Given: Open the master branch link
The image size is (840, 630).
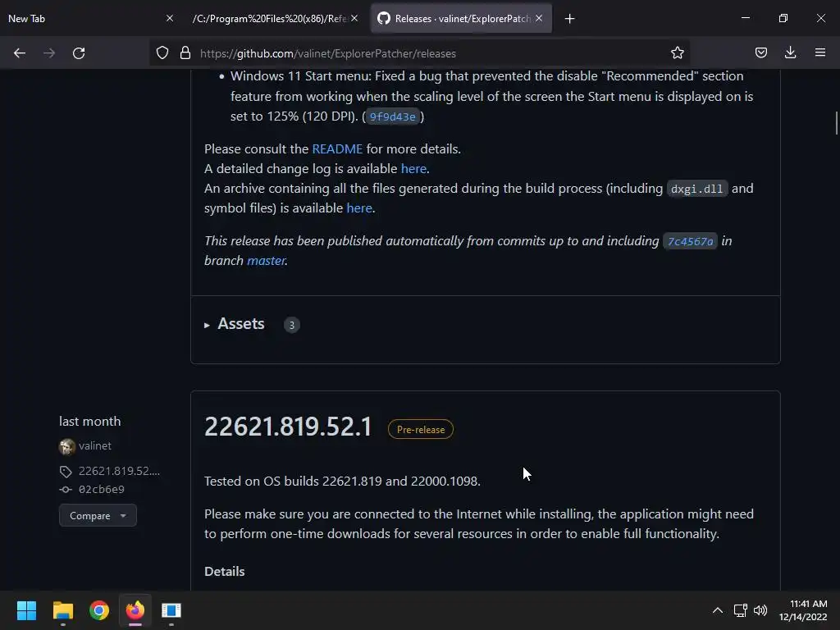Looking at the screenshot, I should 266,260.
